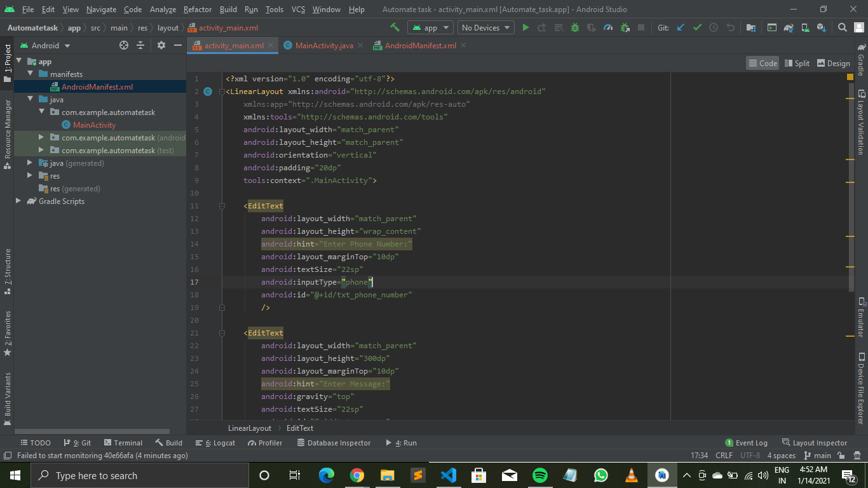Run the app with green play button
This screenshot has width=868, height=488.
point(526,27)
